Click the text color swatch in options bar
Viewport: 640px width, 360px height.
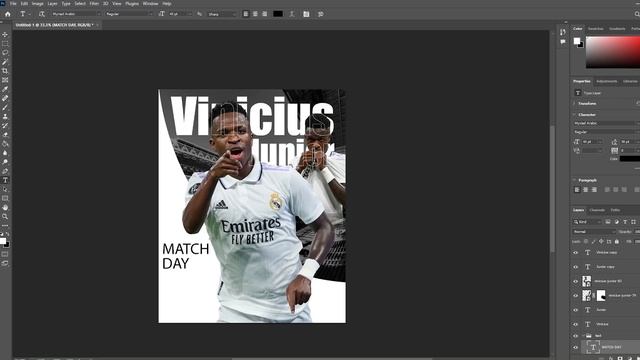coord(278,14)
